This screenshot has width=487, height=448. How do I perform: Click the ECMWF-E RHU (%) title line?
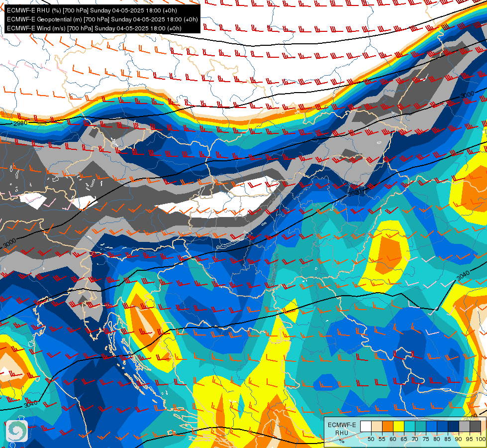click(92, 10)
